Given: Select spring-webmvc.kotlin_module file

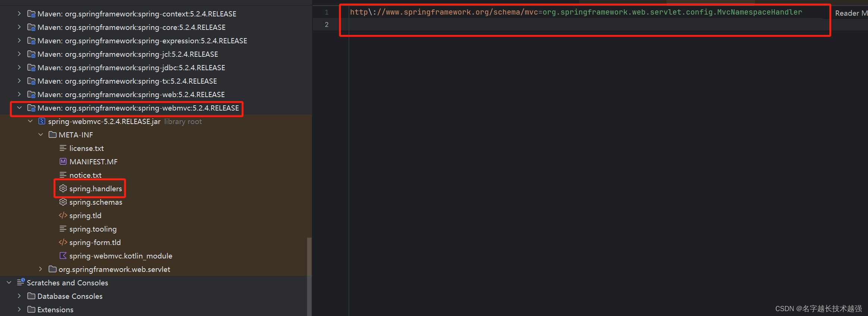Looking at the screenshot, I should (x=121, y=256).
